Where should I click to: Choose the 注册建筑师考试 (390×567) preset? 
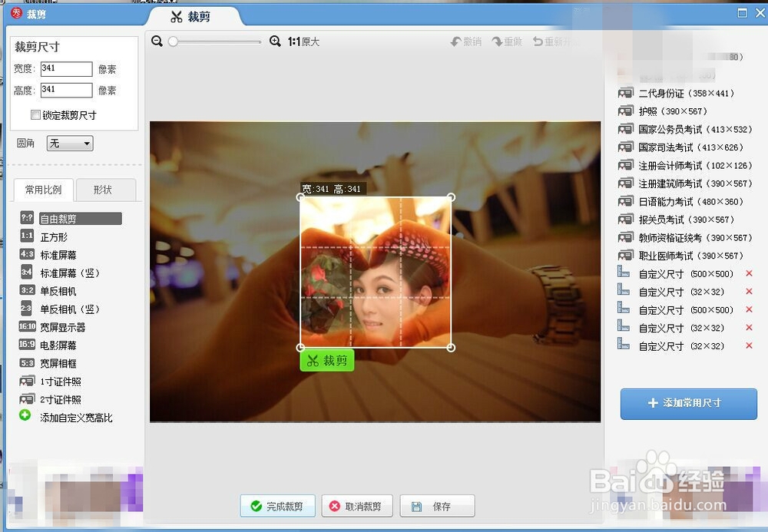click(x=685, y=183)
